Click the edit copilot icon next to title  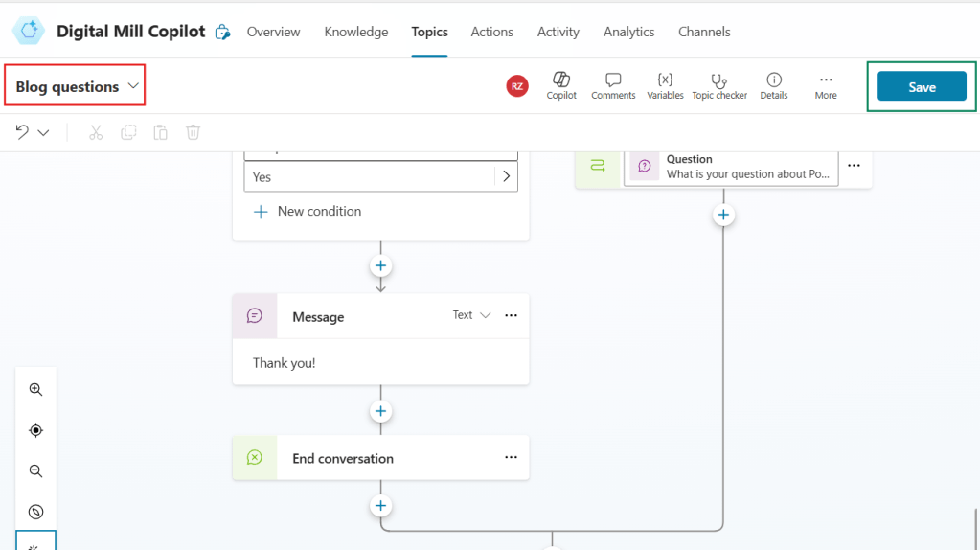pos(222,32)
